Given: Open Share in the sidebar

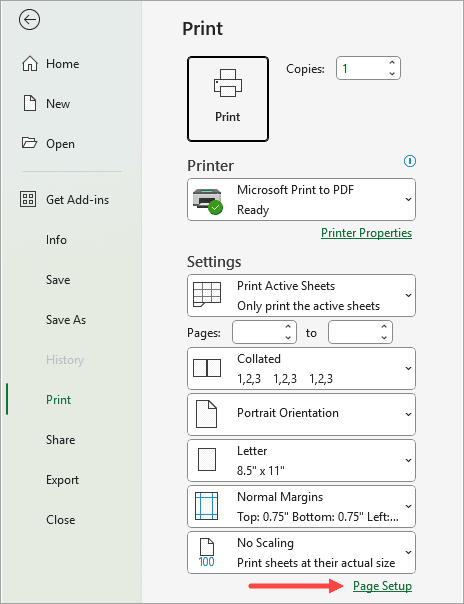Looking at the screenshot, I should (x=60, y=440).
